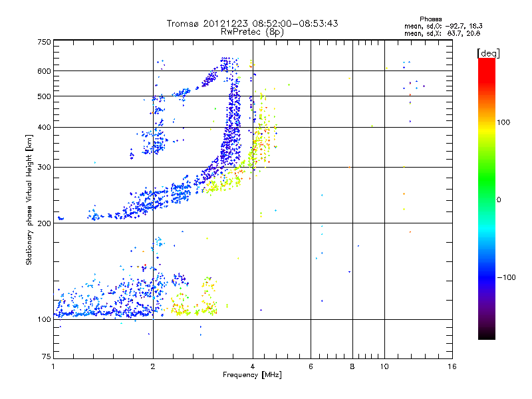Click the colorbar tick label '0'
This screenshot has width=532, height=399.
point(499,200)
